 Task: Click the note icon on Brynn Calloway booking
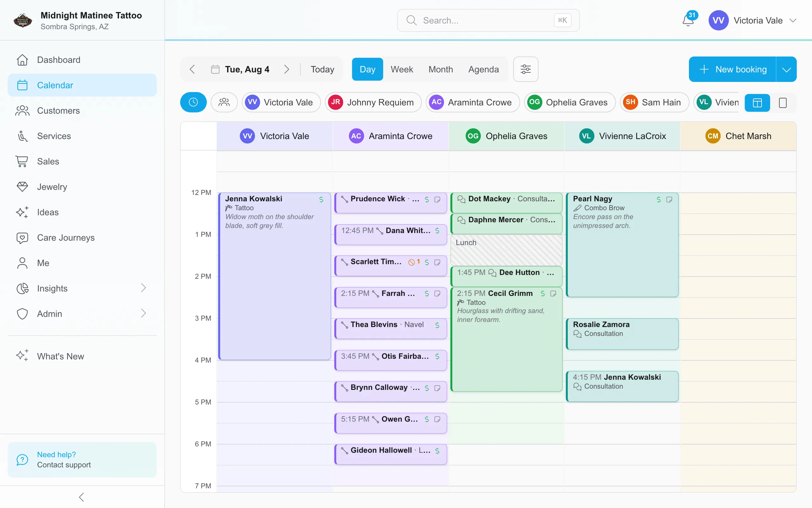437,388
